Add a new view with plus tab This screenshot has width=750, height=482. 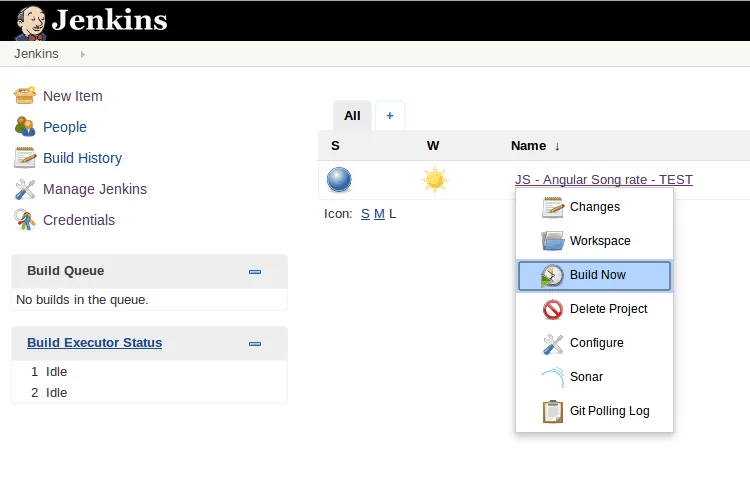(x=389, y=115)
